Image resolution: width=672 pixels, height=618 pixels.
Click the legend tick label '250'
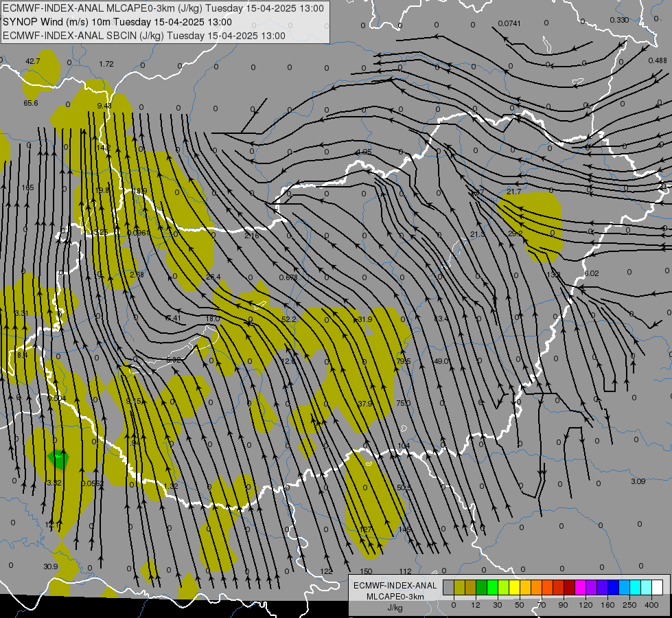[629, 605]
